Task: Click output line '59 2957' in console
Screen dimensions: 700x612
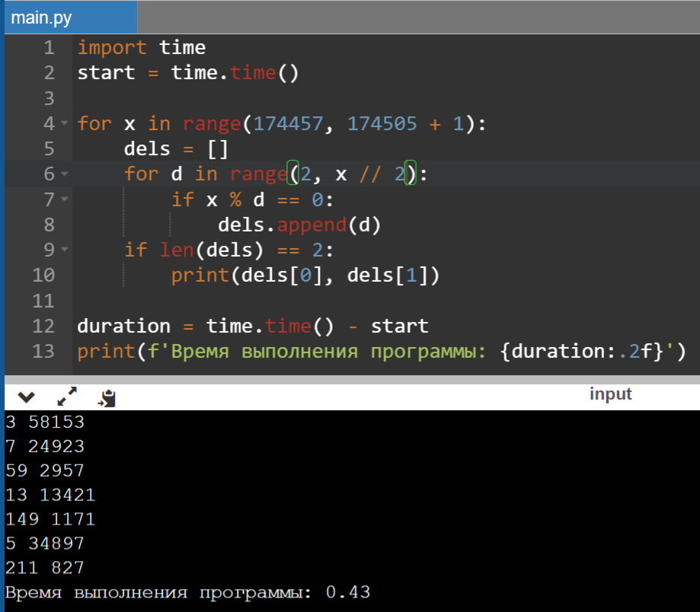Action: (x=45, y=470)
